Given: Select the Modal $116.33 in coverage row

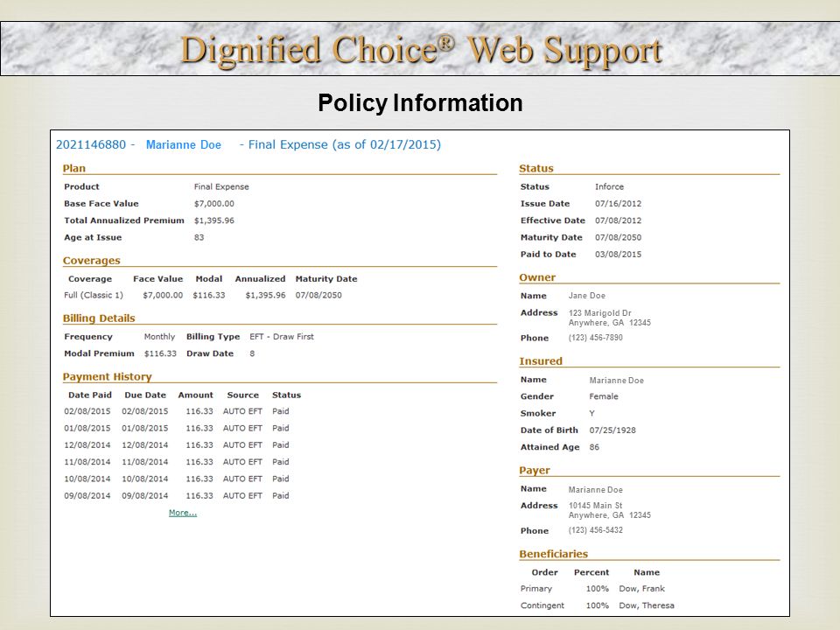Looking at the screenshot, I should [209, 295].
